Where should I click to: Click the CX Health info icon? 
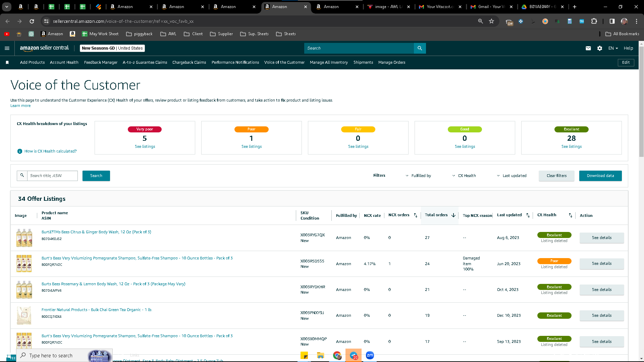(20, 151)
